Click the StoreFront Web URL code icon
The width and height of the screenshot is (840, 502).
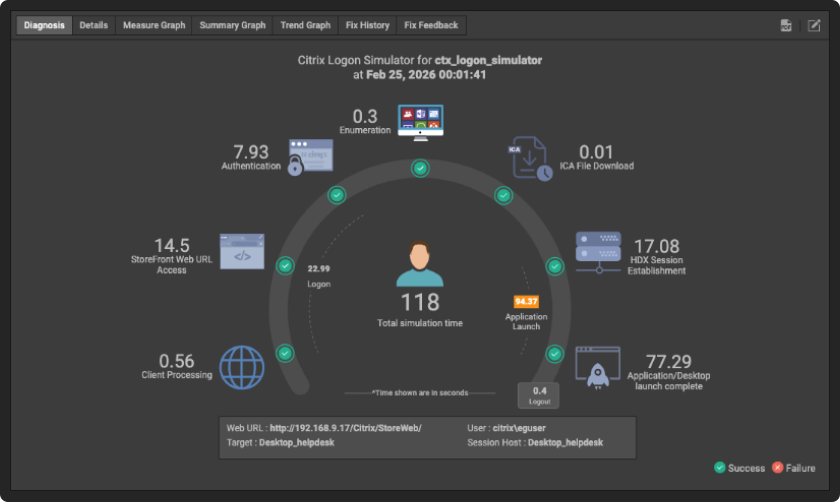(242, 251)
